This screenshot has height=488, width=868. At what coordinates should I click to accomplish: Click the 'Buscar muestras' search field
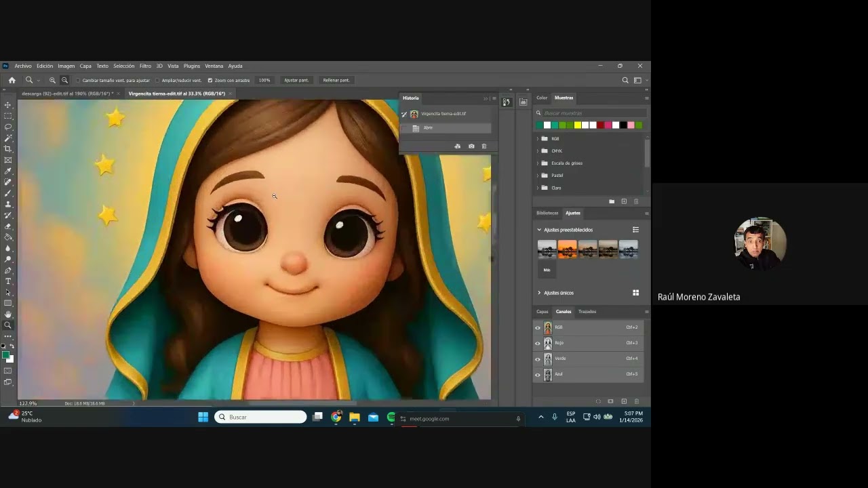pos(595,113)
